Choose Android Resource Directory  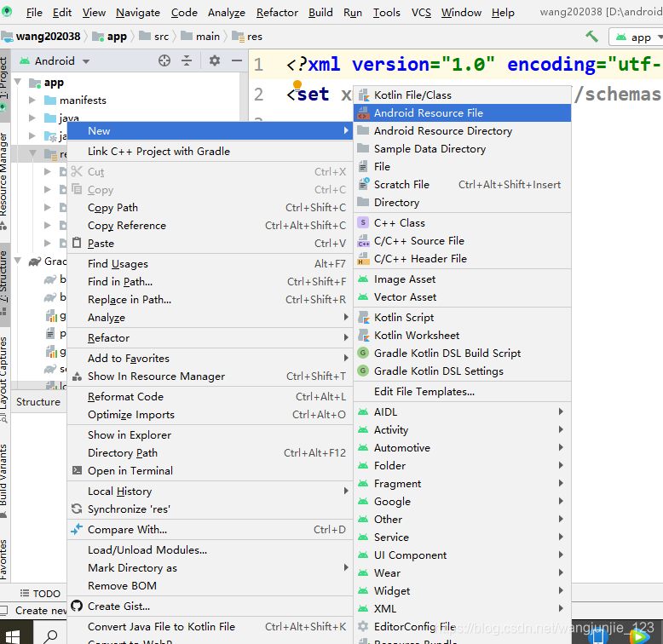pyautogui.click(x=462, y=131)
